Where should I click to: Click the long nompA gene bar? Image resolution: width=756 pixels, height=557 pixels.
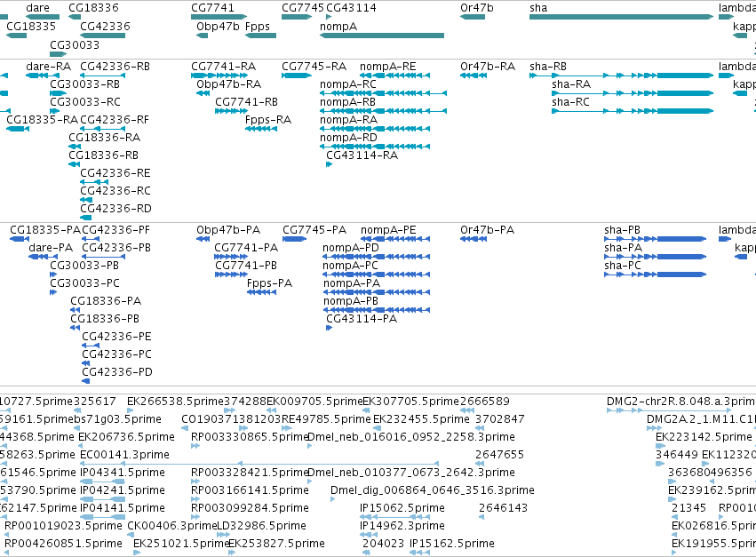click(x=382, y=36)
